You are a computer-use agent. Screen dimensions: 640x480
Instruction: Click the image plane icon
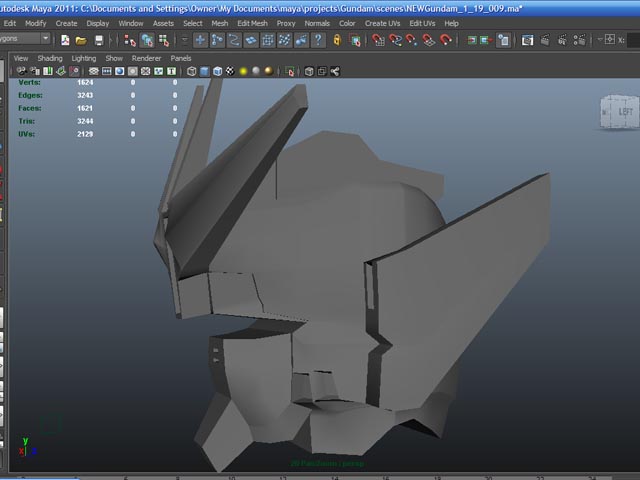[x=61, y=71]
